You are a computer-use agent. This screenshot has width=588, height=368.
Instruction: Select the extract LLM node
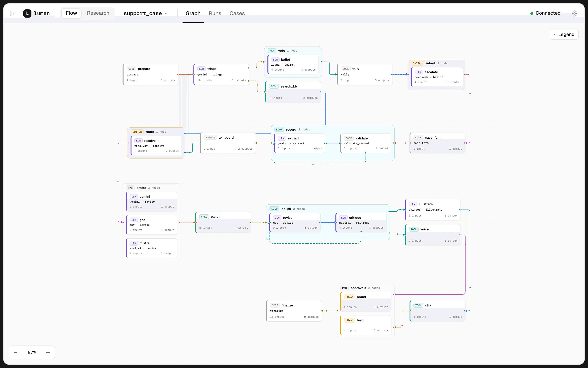(300, 143)
